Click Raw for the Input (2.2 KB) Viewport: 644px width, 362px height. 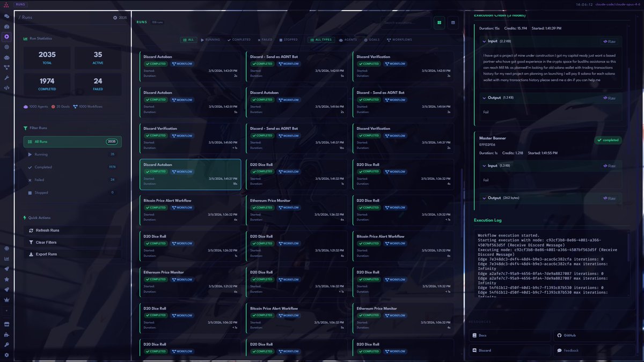pyautogui.click(x=609, y=41)
